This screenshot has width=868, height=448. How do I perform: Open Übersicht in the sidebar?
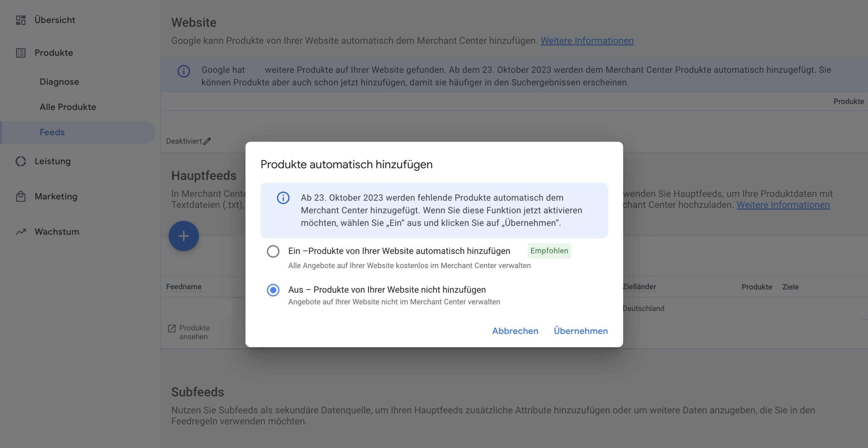(x=55, y=20)
